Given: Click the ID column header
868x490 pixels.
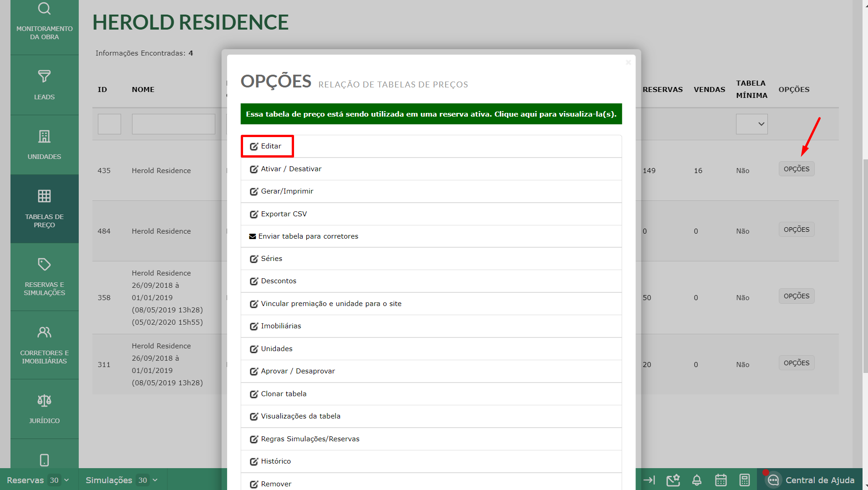Looking at the screenshot, I should (x=102, y=90).
